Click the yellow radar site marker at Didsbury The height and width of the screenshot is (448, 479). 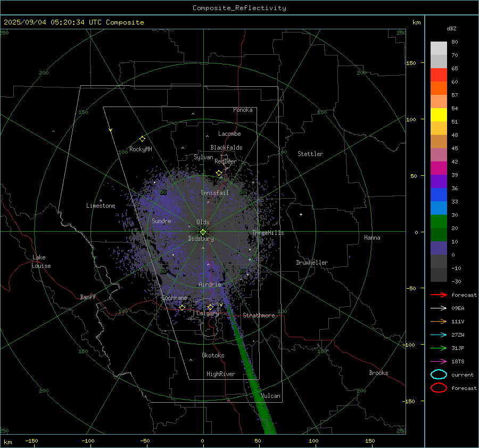click(203, 232)
